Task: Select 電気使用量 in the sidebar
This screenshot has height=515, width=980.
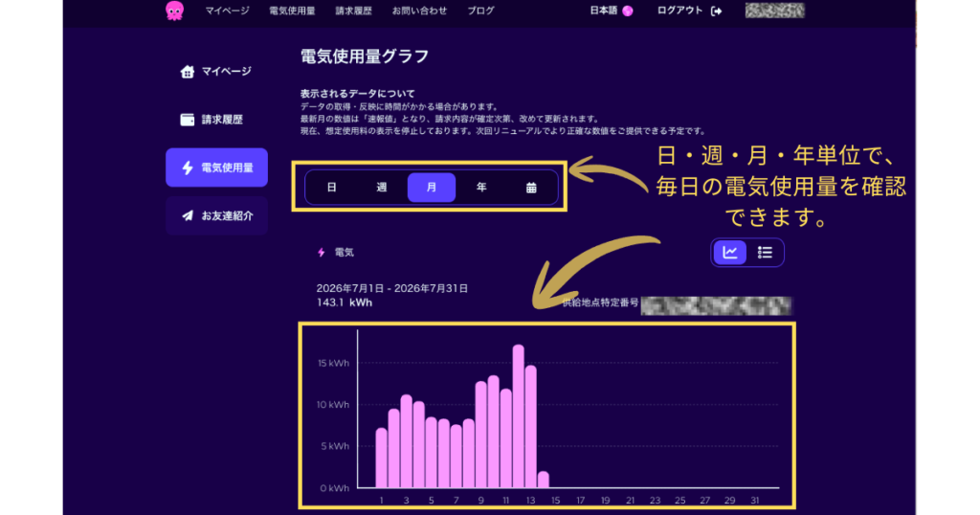Action: pos(216,168)
